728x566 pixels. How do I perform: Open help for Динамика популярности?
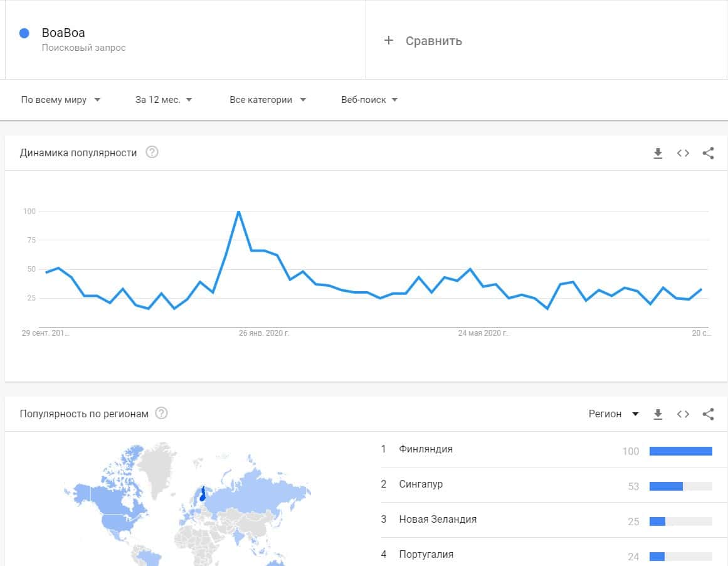(152, 152)
